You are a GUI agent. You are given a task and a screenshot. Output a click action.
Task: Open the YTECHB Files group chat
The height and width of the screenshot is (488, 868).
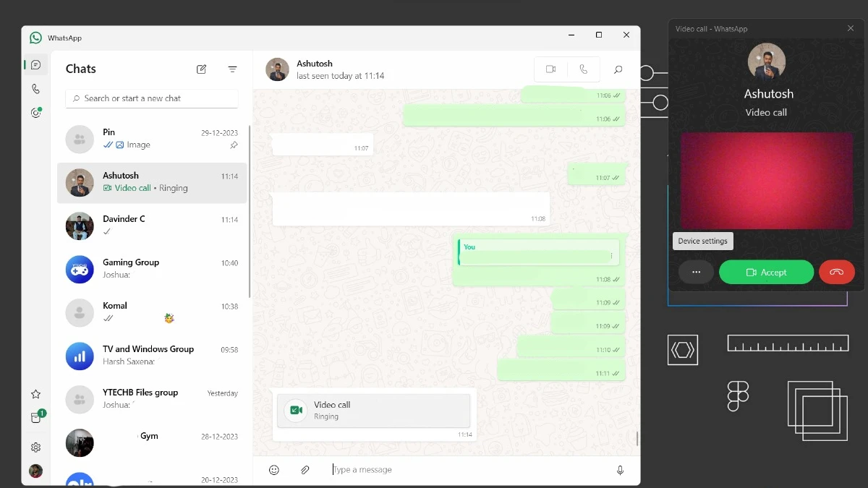tap(152, 399)
